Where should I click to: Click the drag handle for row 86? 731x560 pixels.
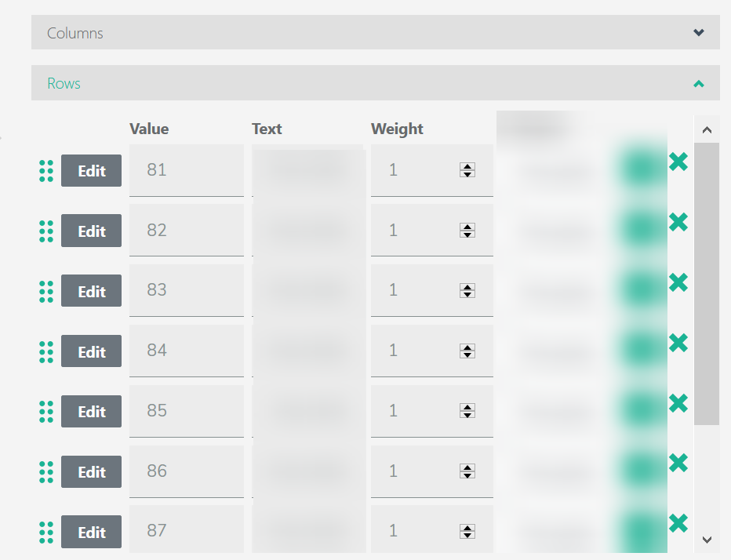46,472
